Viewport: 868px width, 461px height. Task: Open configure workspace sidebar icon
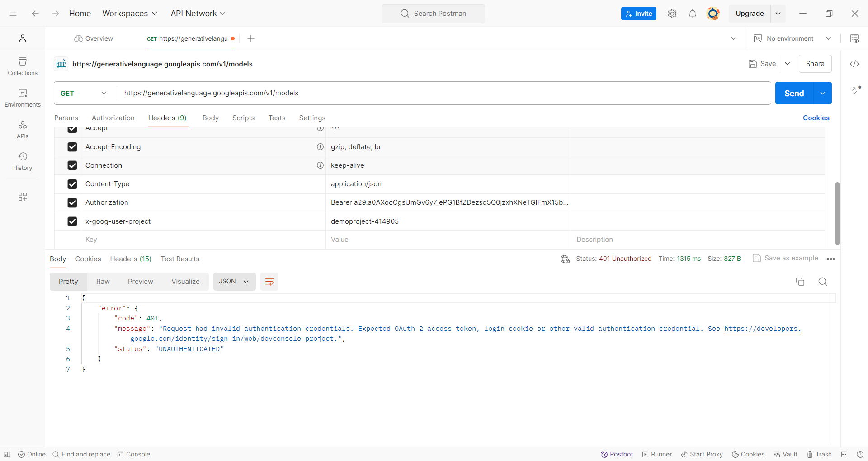[23, 196]
